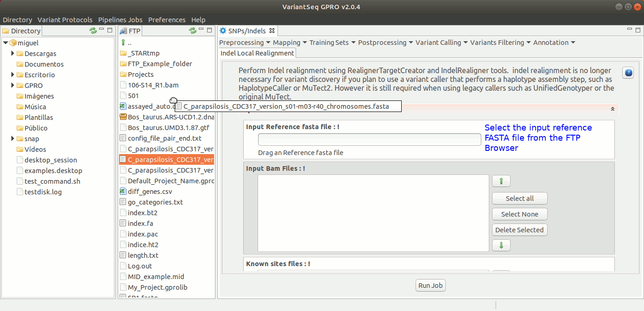Maximize the FTP panel
The image size is (644, 311).
point(210,30)
